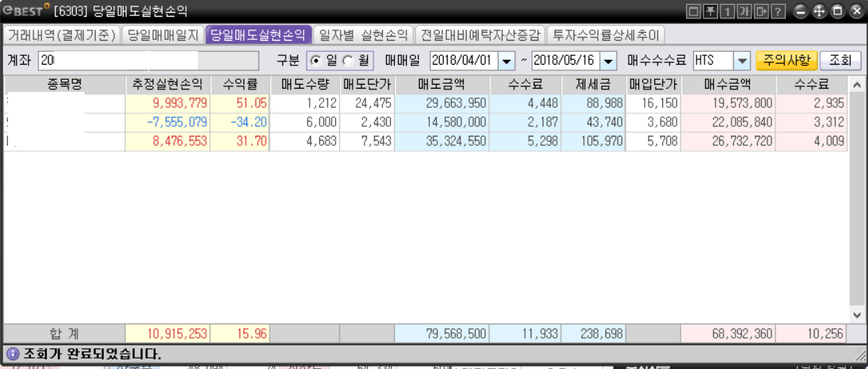Click the 매도단가 column header
This screenshot has height=369, width=868.
[367, 85]
